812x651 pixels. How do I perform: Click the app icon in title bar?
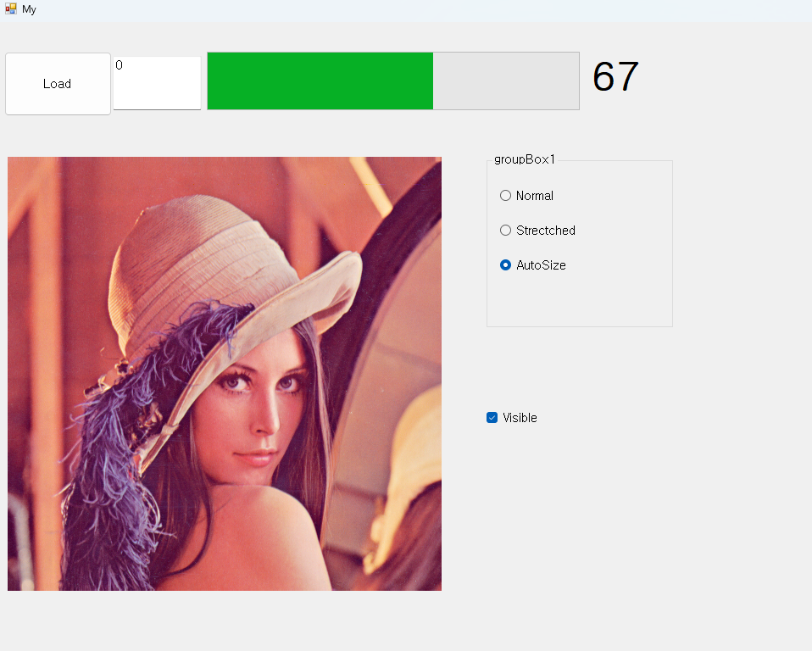coord(11,8)
